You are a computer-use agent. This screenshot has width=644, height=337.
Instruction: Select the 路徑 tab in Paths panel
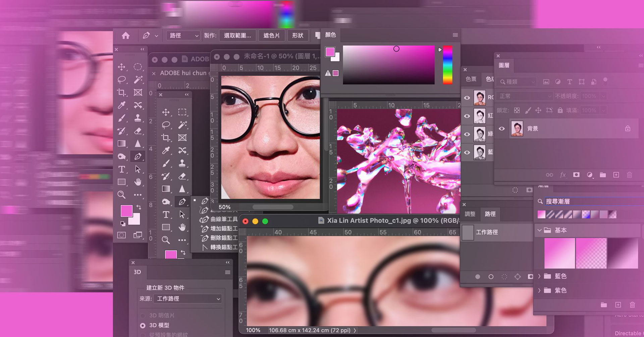click(x=490, y=214)
